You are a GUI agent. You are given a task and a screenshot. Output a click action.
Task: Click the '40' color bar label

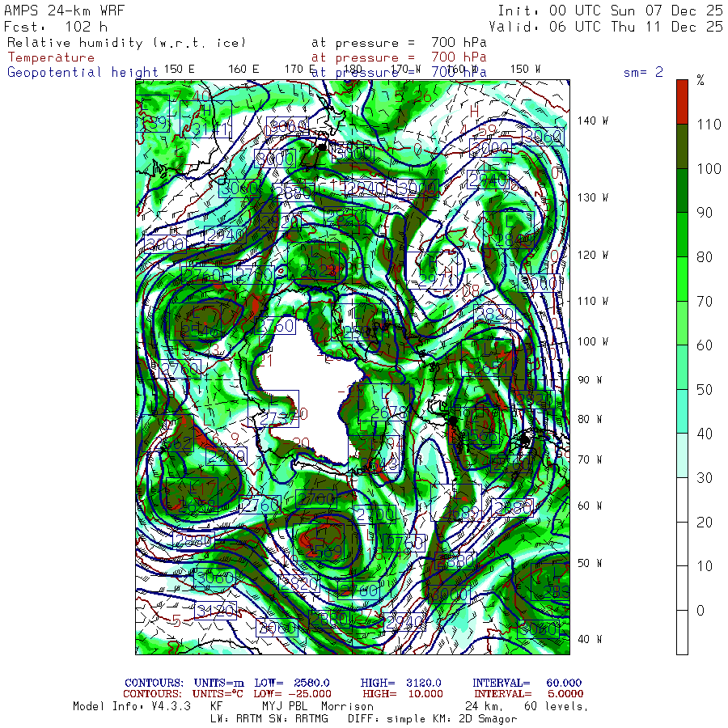[705, 434]
